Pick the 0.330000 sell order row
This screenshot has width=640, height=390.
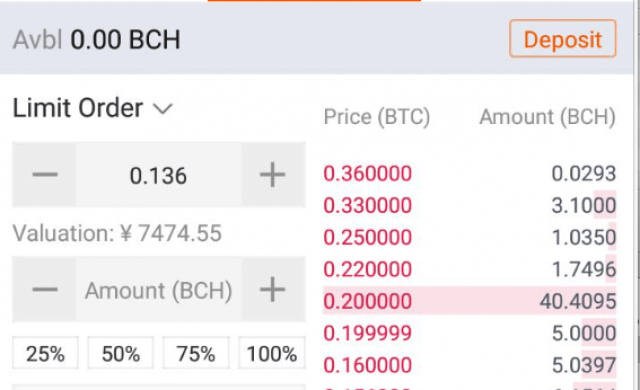469,205
